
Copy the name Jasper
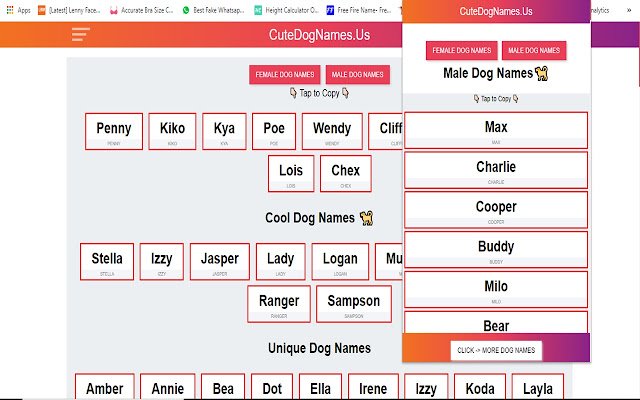[220, 262]
